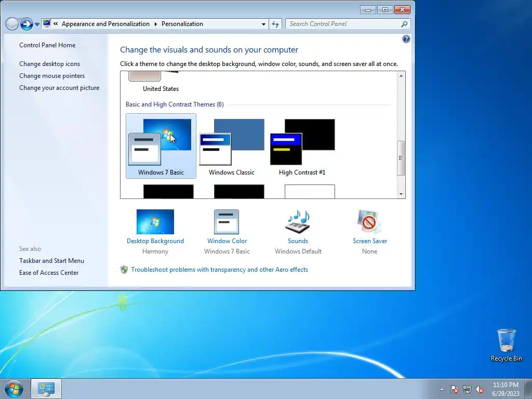The image size is (532, 399).
Task: Click the theme list scrollbar thumb
Action: (x=401, y=158)
